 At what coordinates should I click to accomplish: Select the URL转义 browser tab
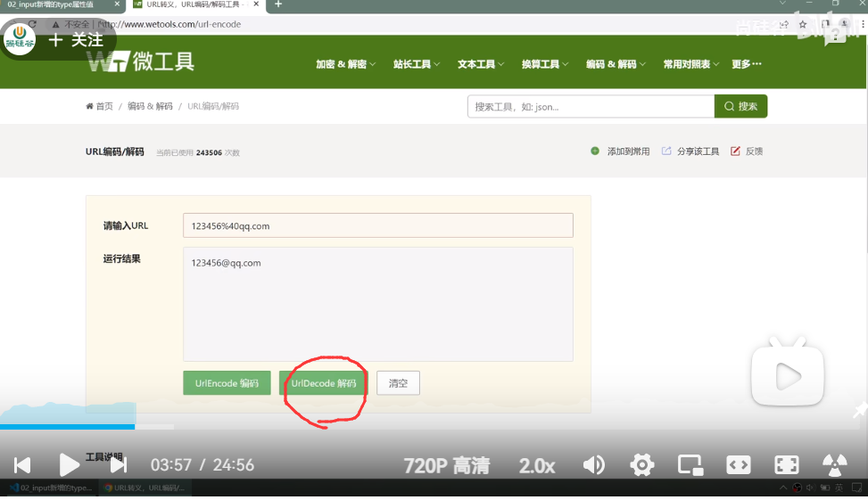194,4
